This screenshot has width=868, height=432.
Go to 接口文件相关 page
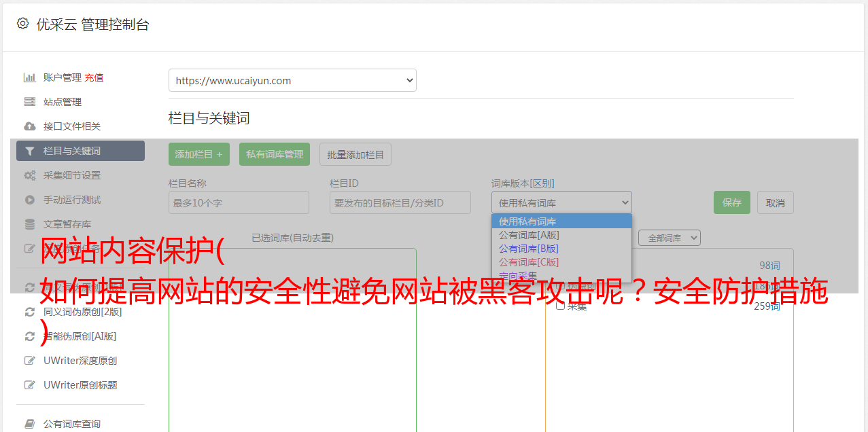pyautogui.click(x=72, y=126)
